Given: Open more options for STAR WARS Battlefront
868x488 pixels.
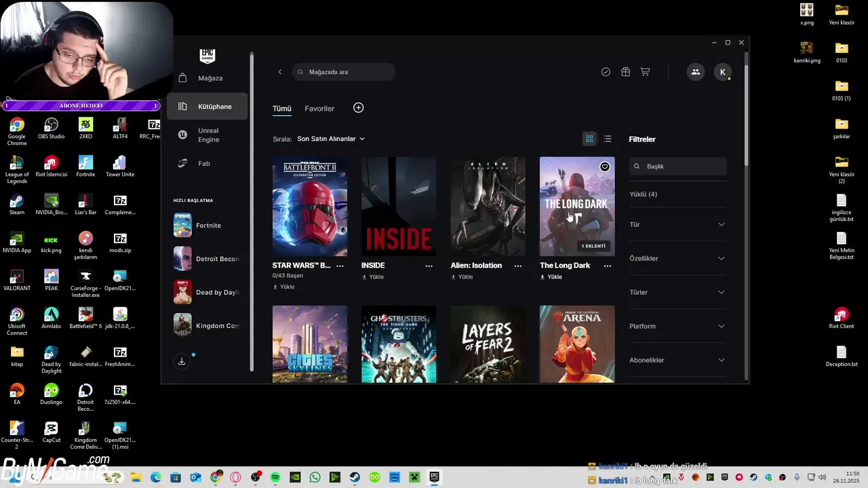Looking at the screenshot, I should point(340,266).
